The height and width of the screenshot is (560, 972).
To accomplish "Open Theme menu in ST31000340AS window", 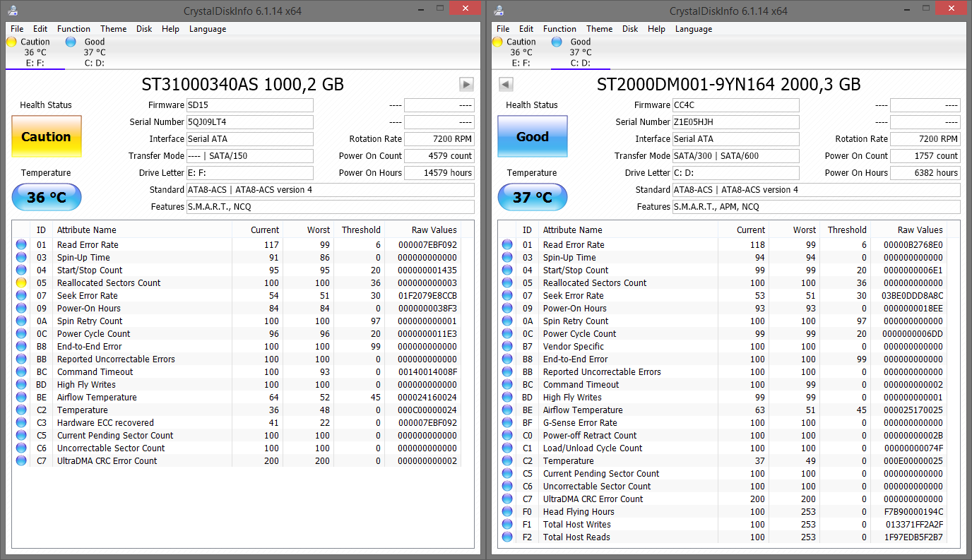I will [x=114, y=29].
